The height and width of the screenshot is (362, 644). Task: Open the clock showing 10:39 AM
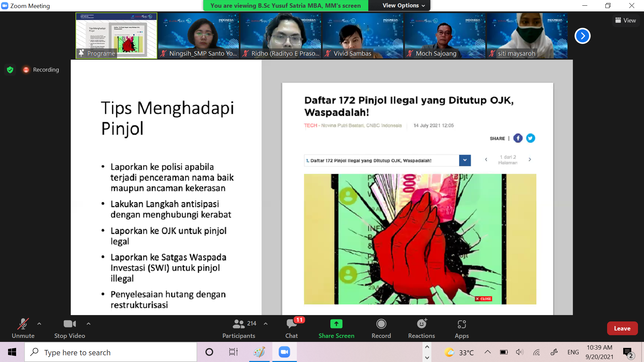click(x=600, y=352)
